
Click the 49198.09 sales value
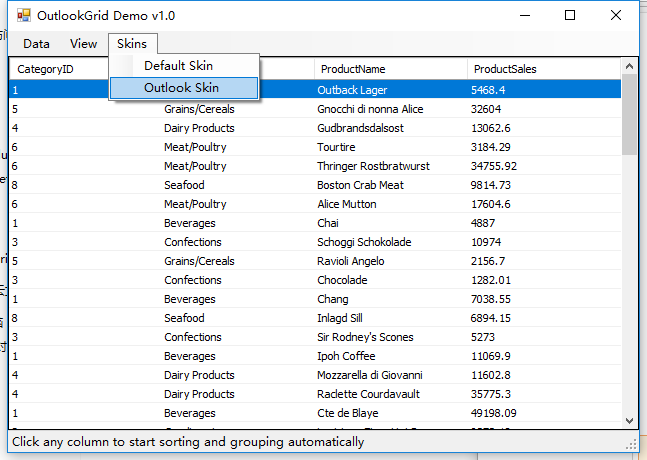pos(494,413)
